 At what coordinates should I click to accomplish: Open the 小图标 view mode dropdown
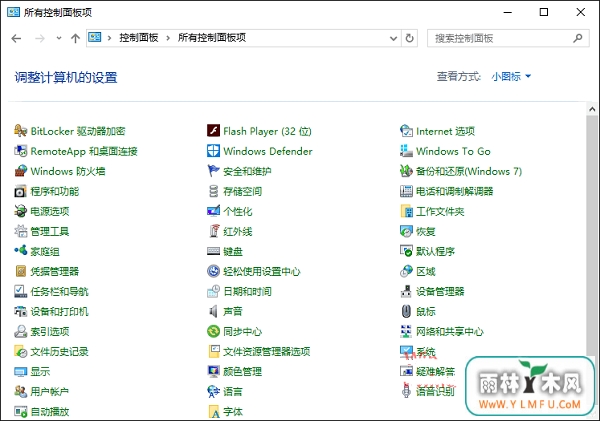(511, 77)
